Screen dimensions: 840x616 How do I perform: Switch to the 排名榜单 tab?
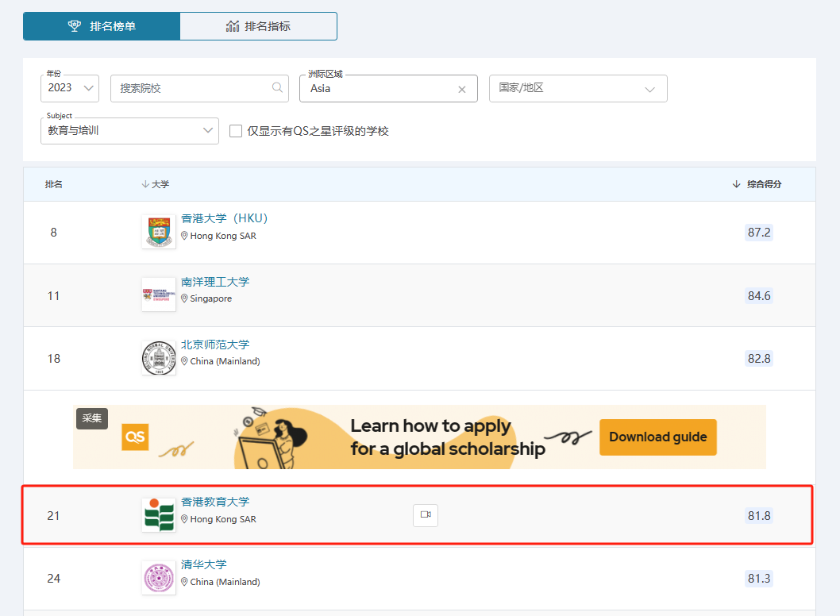click(102, 26)
